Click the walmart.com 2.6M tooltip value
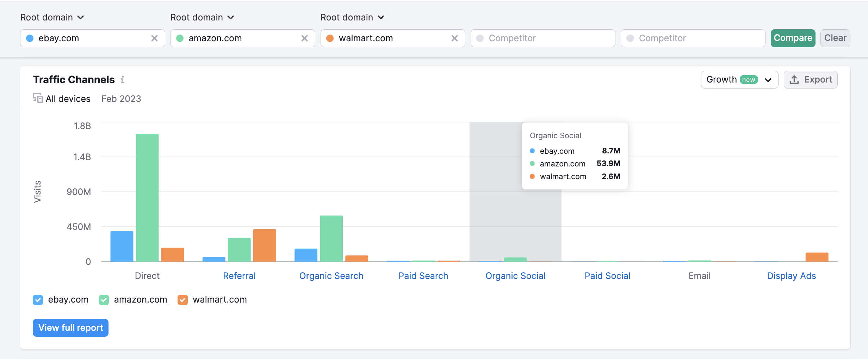This screenshot has width=868, height=359. click(x=611, y=176)
